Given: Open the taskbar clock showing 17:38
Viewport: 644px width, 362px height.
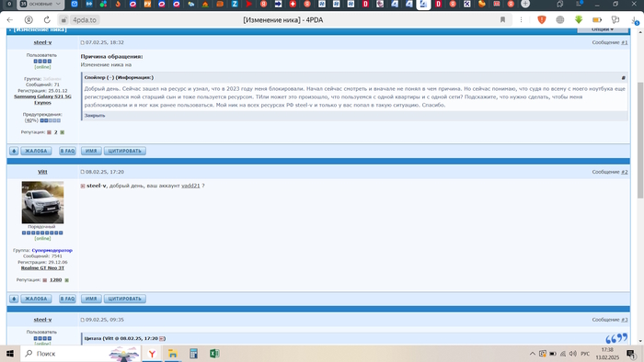Looking at the screenshot, I should coord(607,354).
